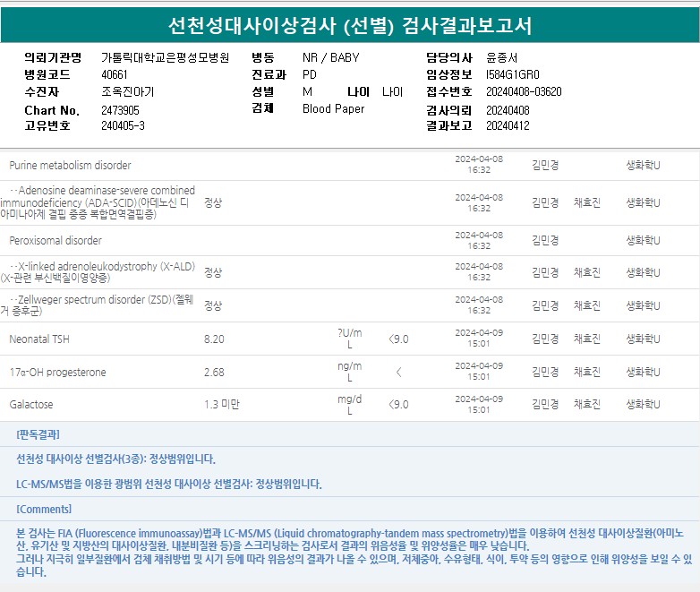Click mg/dL unit in Galactose row
This screenshot has height=592, width=700.
click(x=350, y=404)
